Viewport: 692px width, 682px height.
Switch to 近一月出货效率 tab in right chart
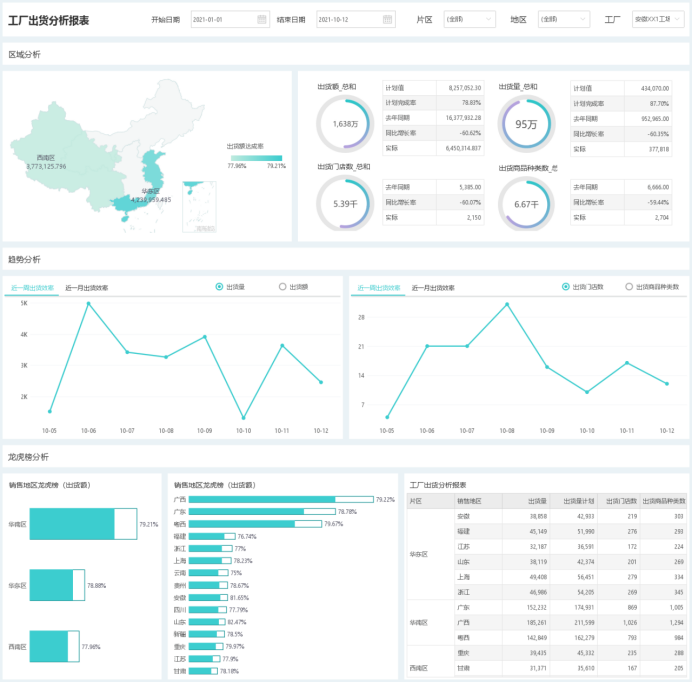pos(434,288)
